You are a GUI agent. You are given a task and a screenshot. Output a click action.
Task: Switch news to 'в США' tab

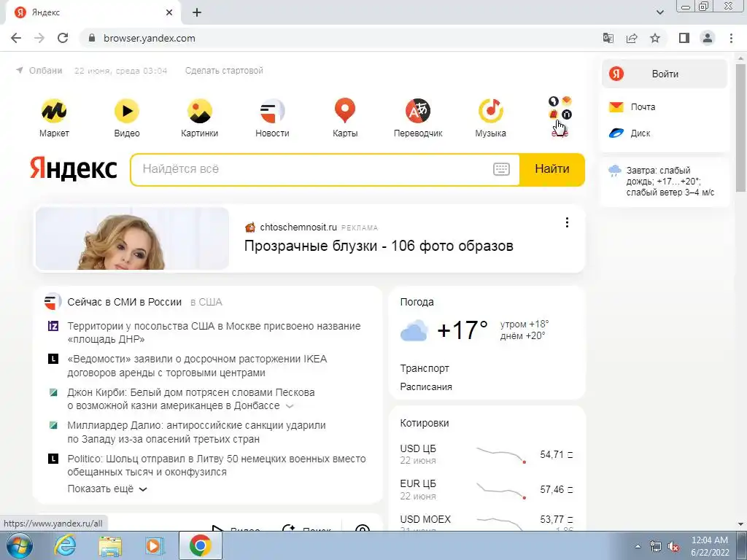click(206, 302)
